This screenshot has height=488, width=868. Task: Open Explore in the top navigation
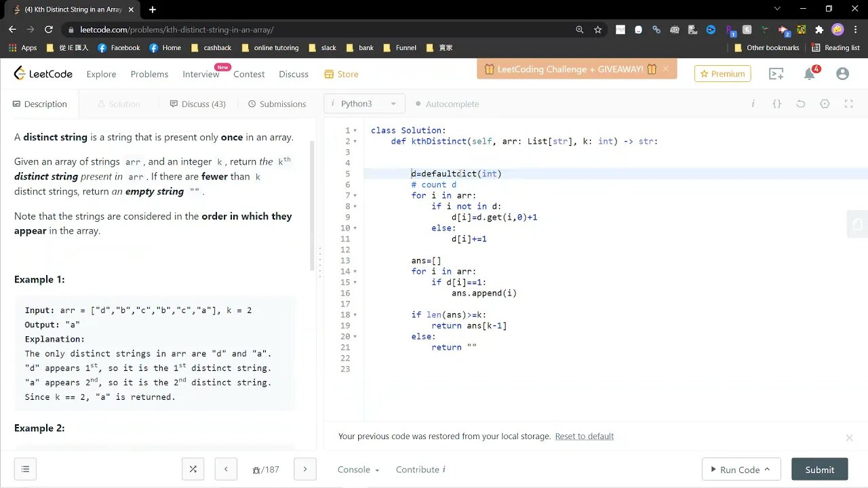101,74
